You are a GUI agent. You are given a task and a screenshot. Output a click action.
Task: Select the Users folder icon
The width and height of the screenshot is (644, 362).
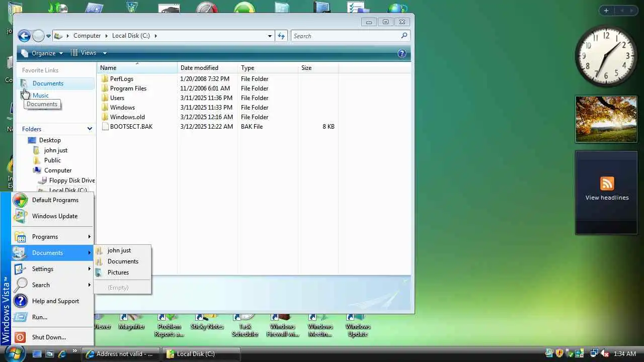click(x=105, y=98)
